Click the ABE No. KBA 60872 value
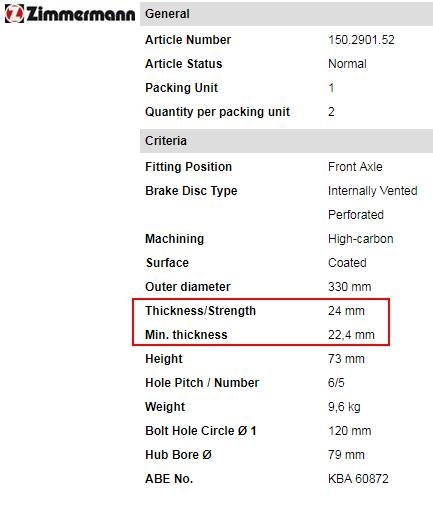 coord(358,479)
